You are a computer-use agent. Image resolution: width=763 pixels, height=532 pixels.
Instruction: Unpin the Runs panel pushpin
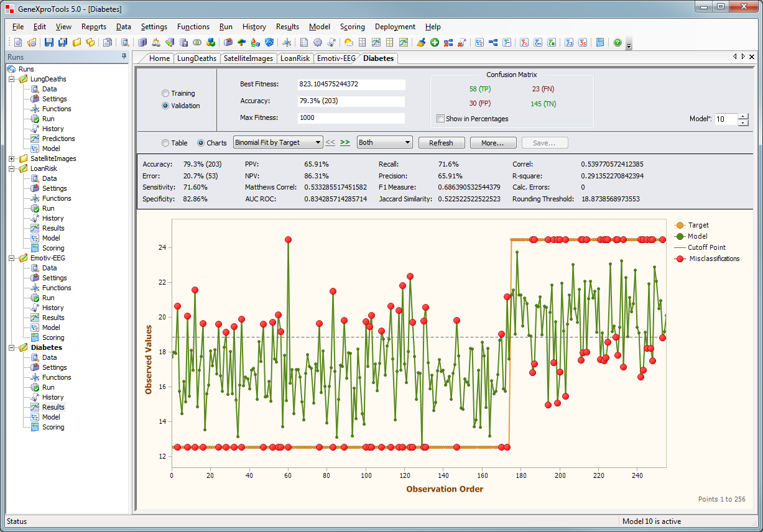click(124, 57)
